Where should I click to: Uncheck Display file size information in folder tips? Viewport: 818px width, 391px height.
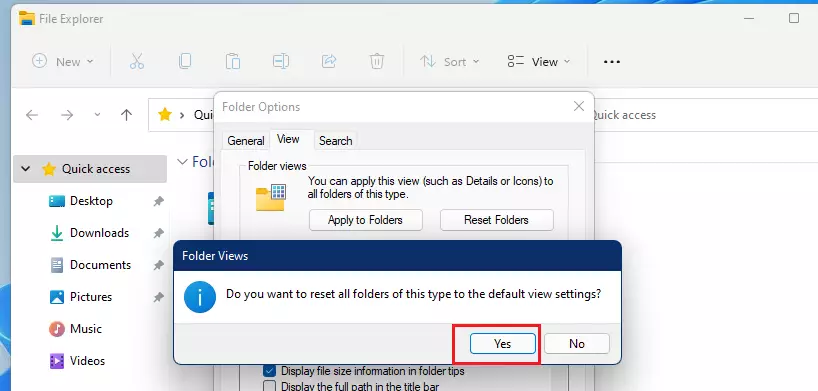(x=269, y=372)
